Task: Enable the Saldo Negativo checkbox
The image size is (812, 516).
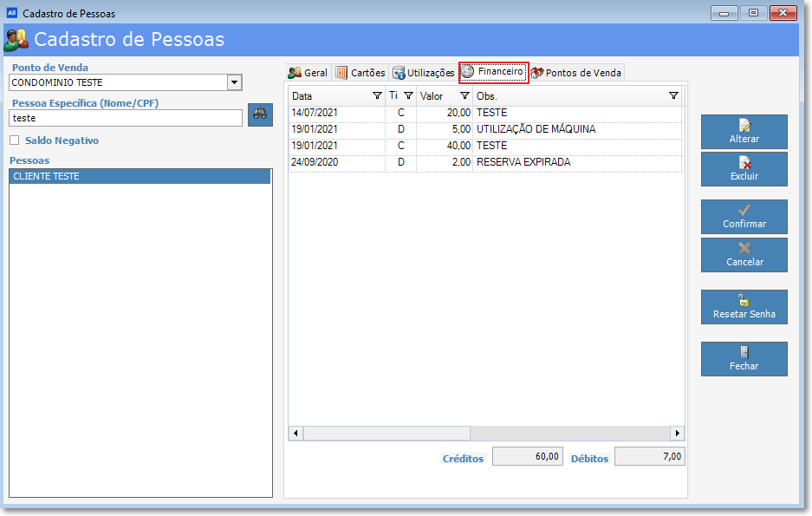Action: point(15,140)
